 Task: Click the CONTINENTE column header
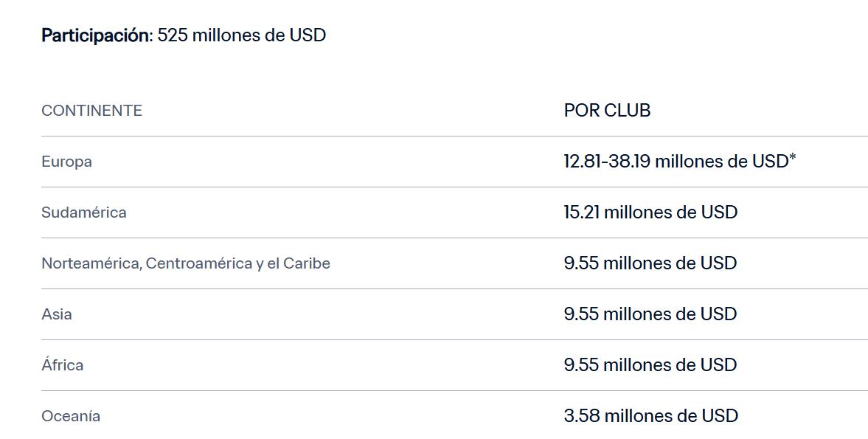(91, 111)
